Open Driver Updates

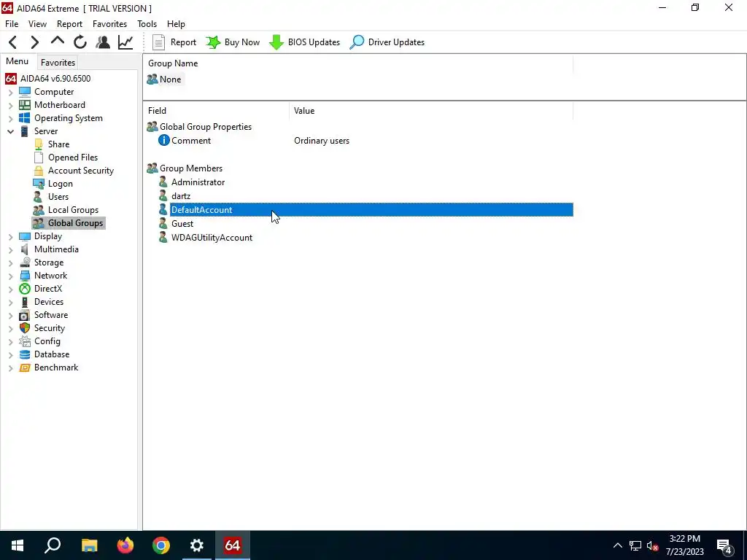387,42
